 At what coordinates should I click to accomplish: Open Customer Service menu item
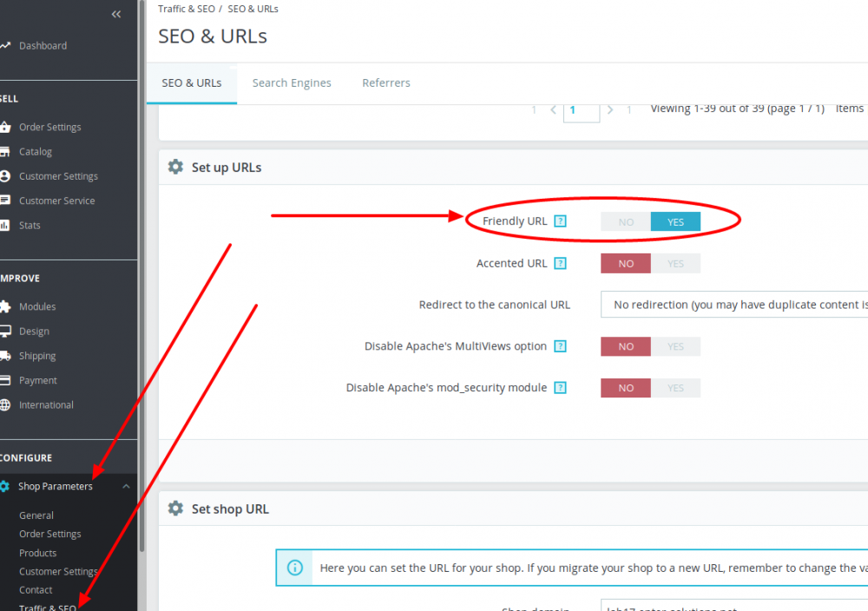tap(57, 200)
